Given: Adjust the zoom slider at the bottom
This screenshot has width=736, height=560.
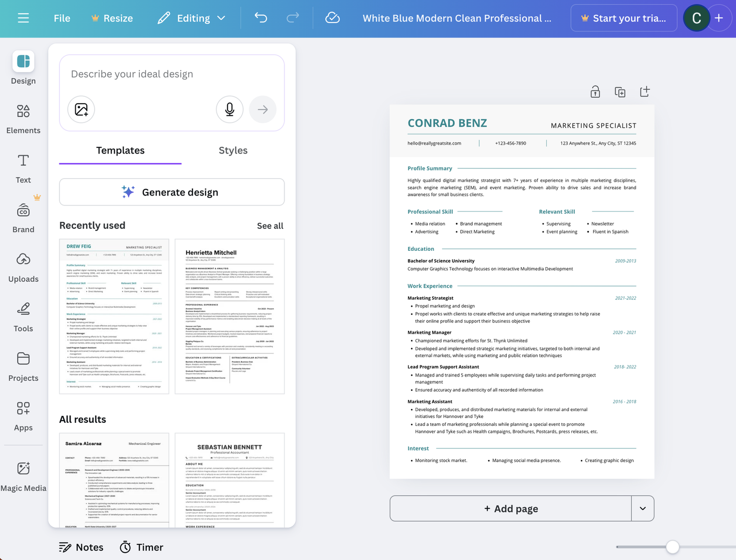Looking at the screenshot, I should 673,547.
